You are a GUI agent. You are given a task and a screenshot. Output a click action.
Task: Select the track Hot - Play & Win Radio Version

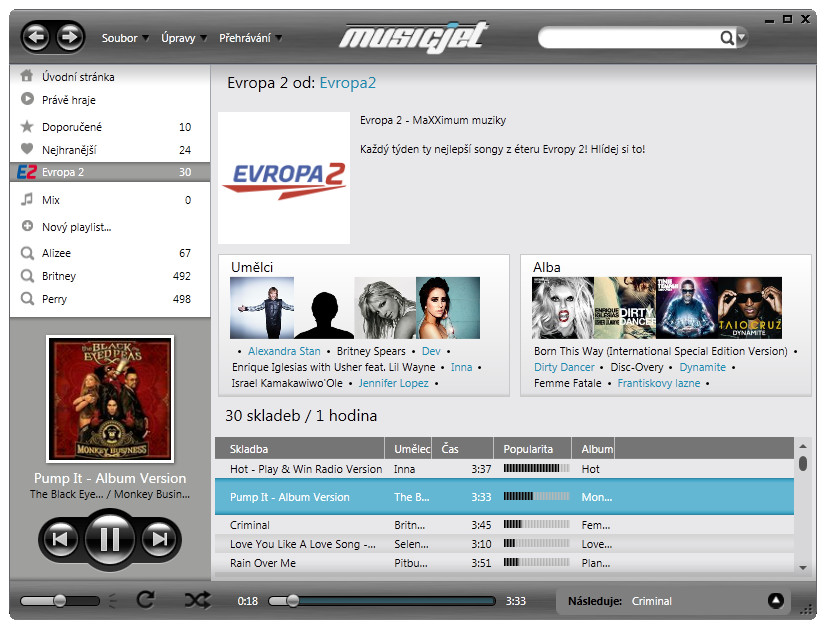(x=504, y=469)
